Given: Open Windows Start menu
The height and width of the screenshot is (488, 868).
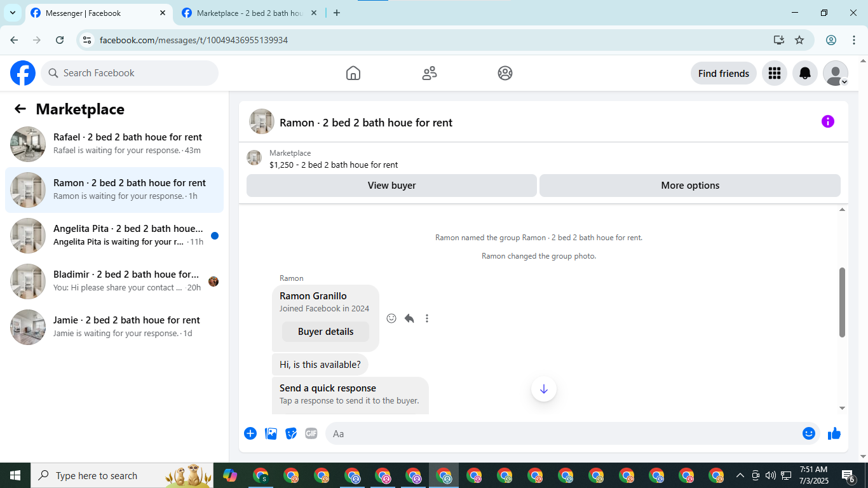Looking at the screenshot, I should [15, 475].
